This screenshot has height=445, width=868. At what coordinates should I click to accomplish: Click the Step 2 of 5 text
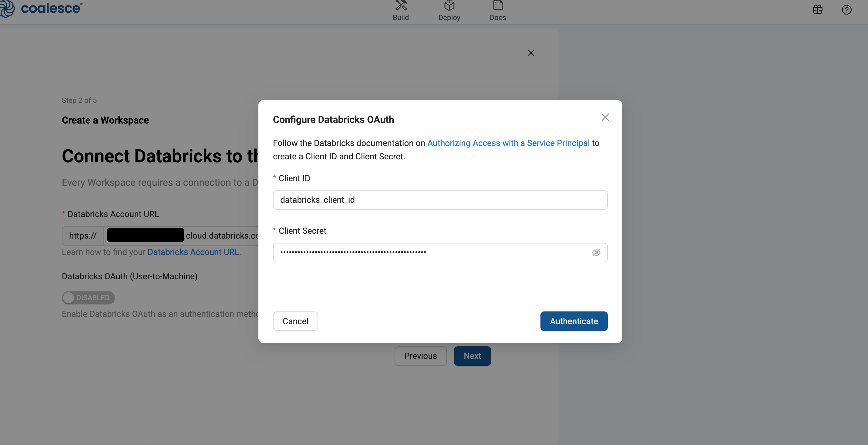tap(79, 100)
